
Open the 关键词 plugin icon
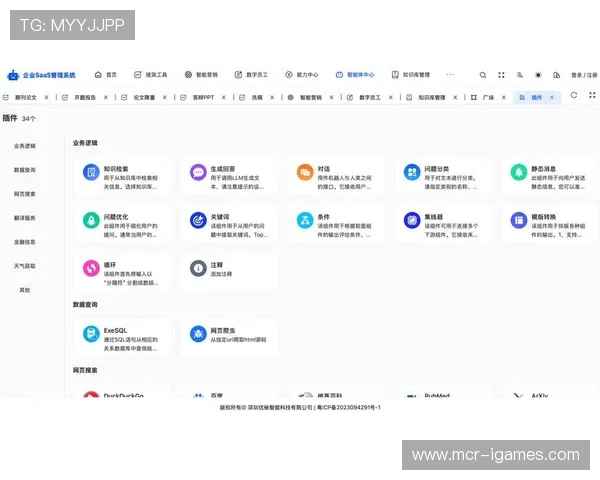click(198, 220)
